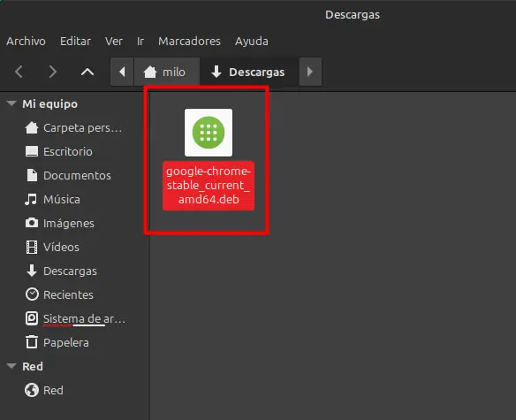Go back with the left arrow button

pyautogui.click(x=19, y=72)
